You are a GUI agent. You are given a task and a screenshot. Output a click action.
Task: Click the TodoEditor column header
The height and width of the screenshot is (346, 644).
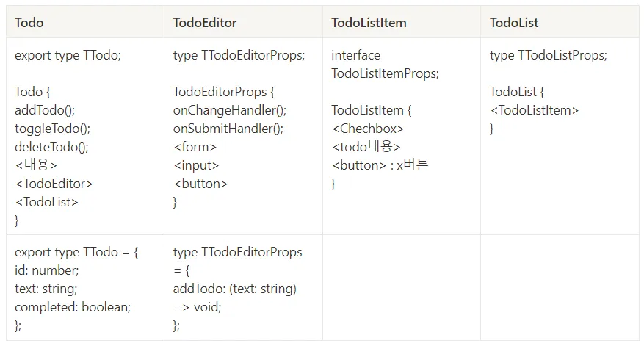[205, 23]
